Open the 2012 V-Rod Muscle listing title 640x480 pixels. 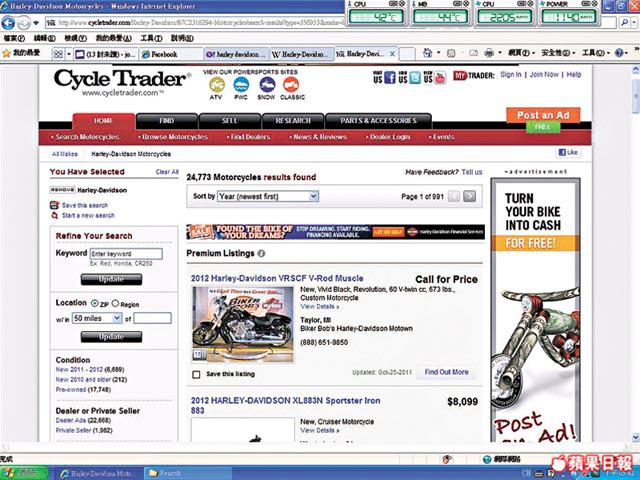pyautogui.click(x=277, y=278)
